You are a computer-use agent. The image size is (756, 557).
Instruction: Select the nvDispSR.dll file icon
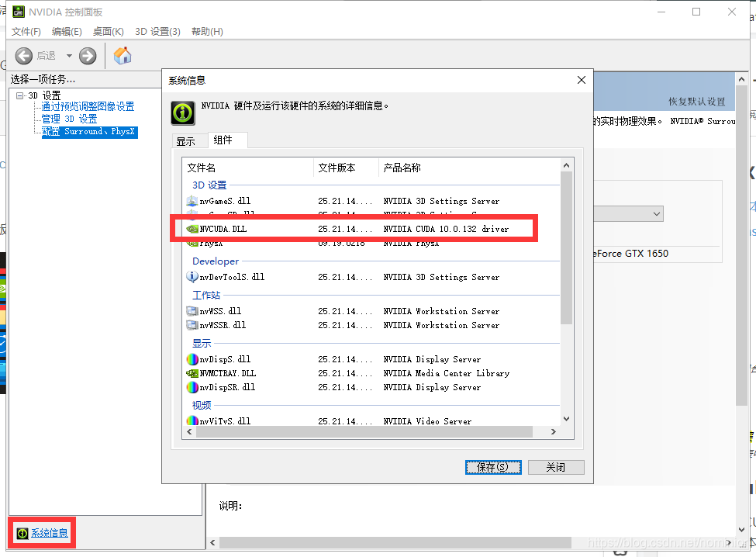[x=192, y=387]
